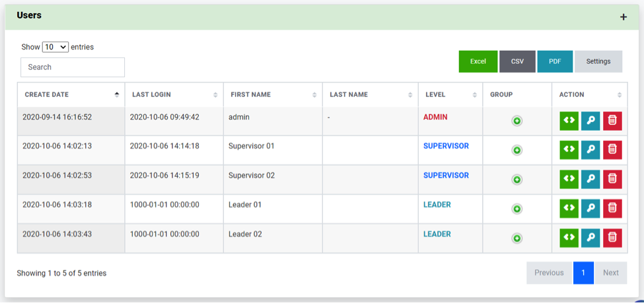The height and width of the screenshot is (303, 644).
Task: Sort by Action column
Action: point(589,94)
